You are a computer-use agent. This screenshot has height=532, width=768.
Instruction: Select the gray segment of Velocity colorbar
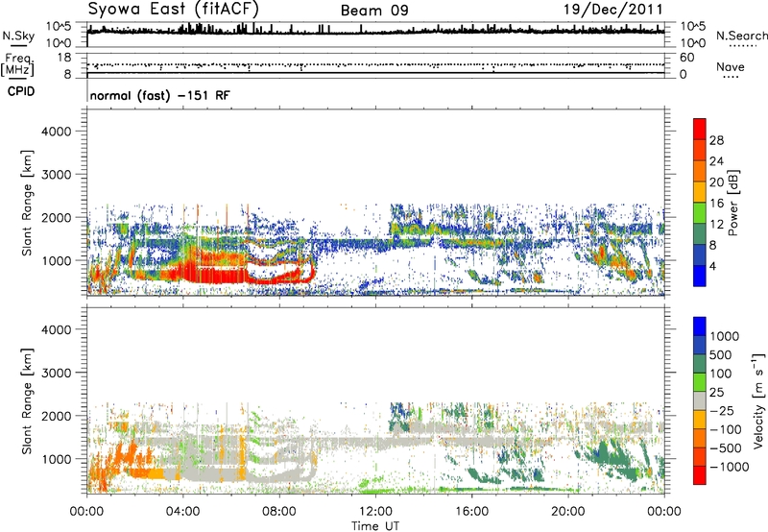pyautogui.click(x=700, y=400)
